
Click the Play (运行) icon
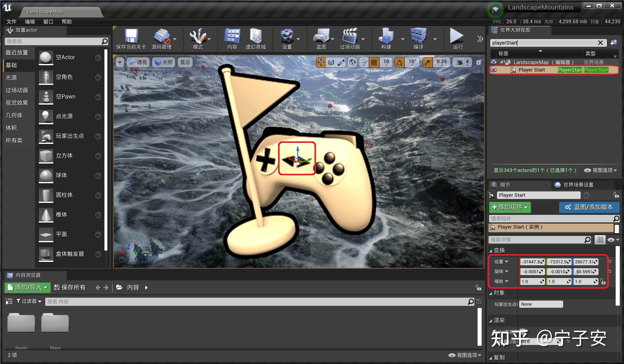point(457,36)
